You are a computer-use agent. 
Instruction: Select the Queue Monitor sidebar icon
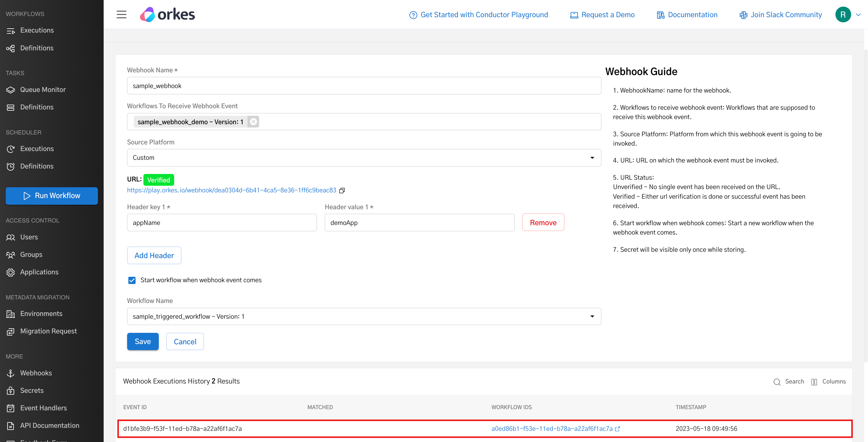pos(11,89)
